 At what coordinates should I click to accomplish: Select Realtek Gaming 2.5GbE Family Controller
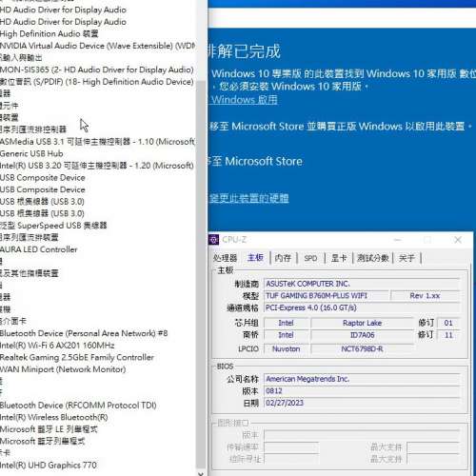pos(77,358)
